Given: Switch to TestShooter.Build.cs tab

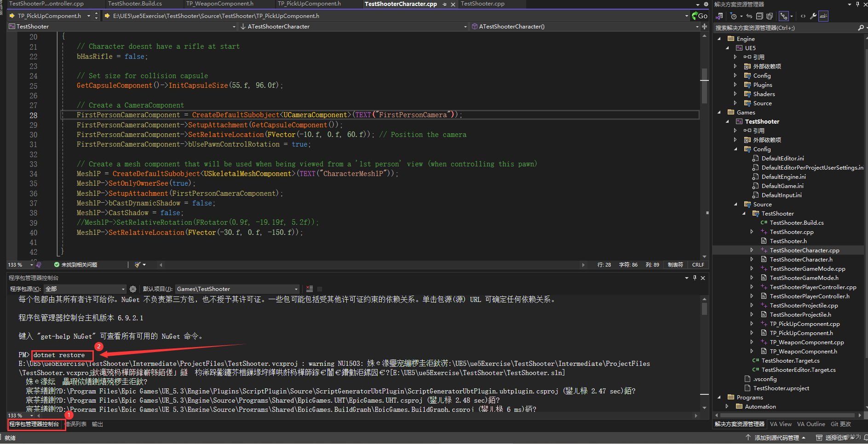Looking at the screenshot, I should tap(135, 4).
